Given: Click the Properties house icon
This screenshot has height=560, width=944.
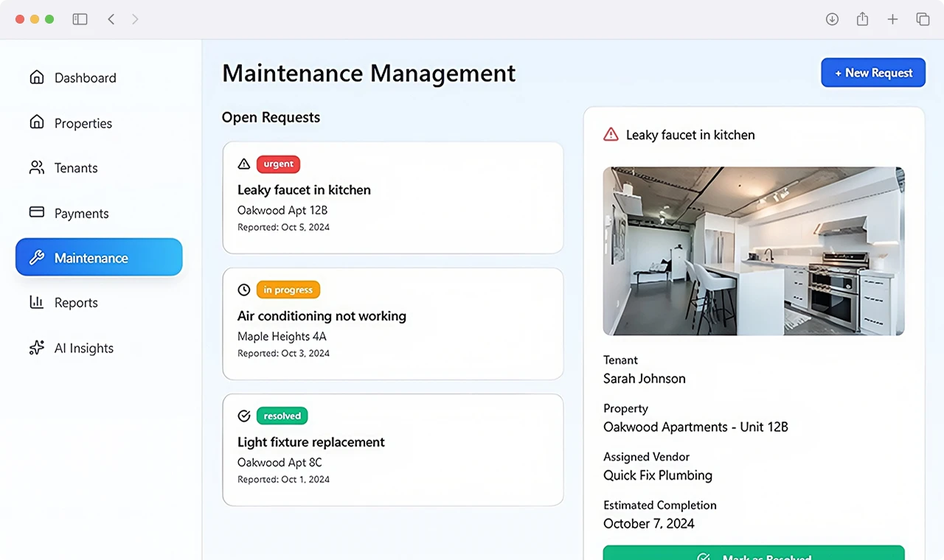Looking at the screenshot, I should point(37,122).
